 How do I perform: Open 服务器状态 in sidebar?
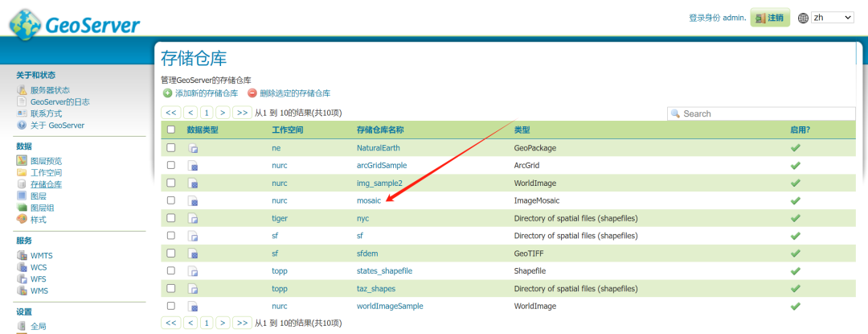tap(50, 90)
